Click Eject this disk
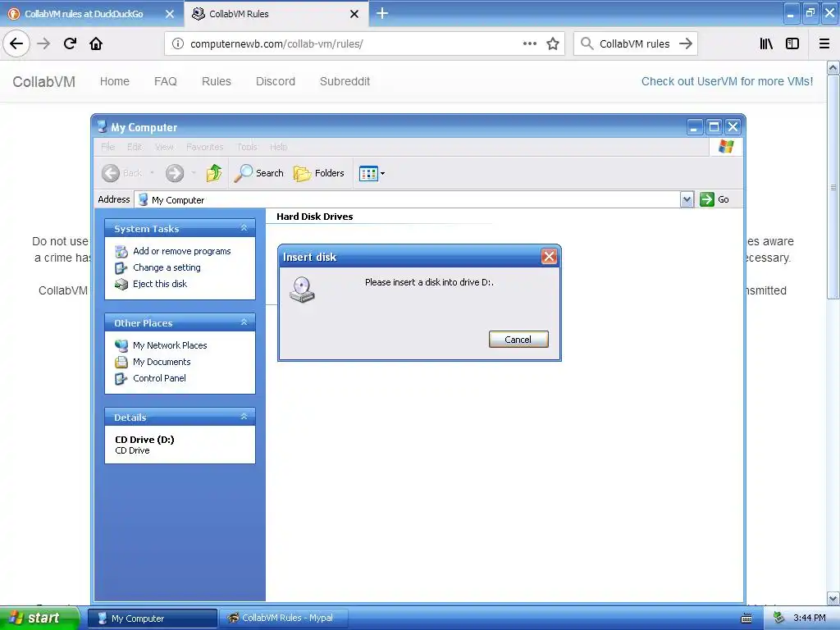840x630 pixels. (160, 284)
